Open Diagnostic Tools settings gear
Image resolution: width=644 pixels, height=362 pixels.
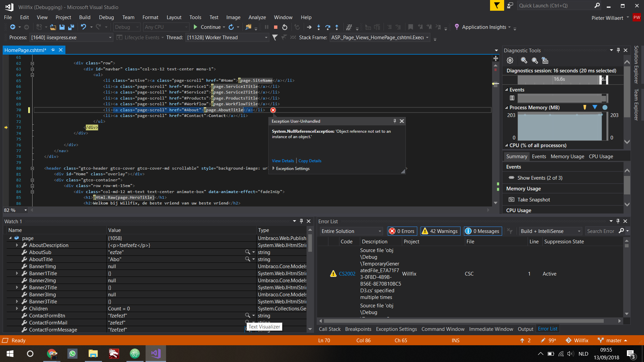[x=510, y=60]
